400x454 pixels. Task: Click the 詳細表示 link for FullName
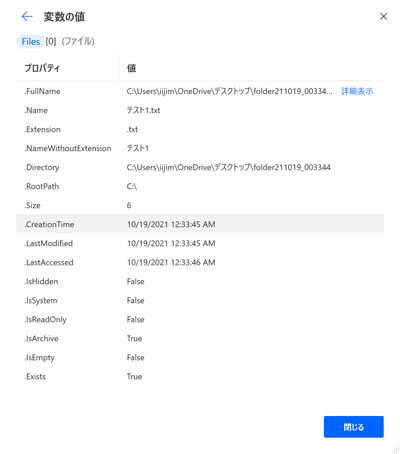click(357, 91)
